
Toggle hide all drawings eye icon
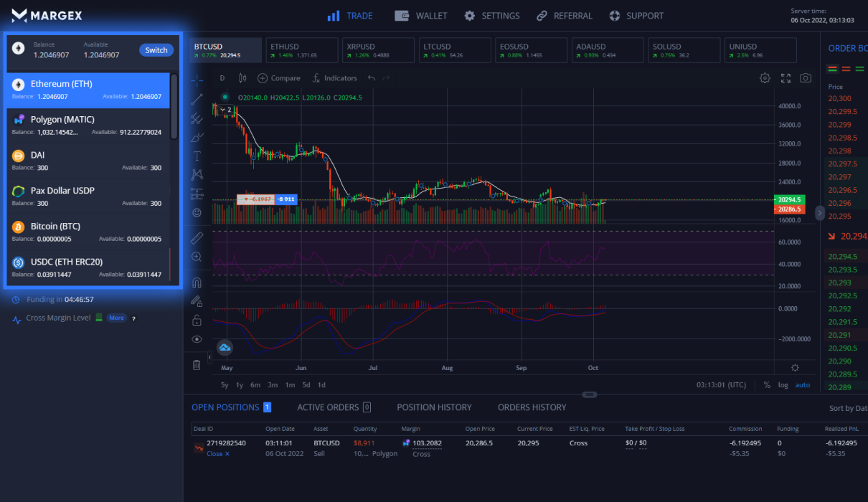197,339
